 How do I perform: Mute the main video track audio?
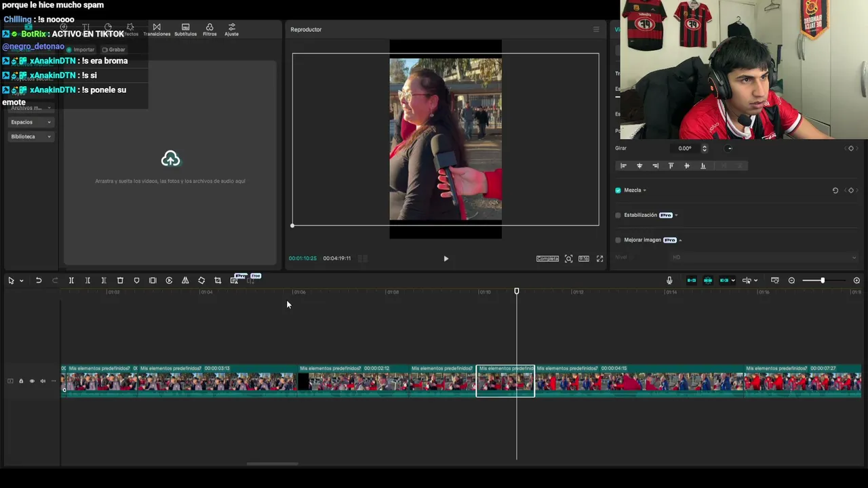(x=43, y=381)
